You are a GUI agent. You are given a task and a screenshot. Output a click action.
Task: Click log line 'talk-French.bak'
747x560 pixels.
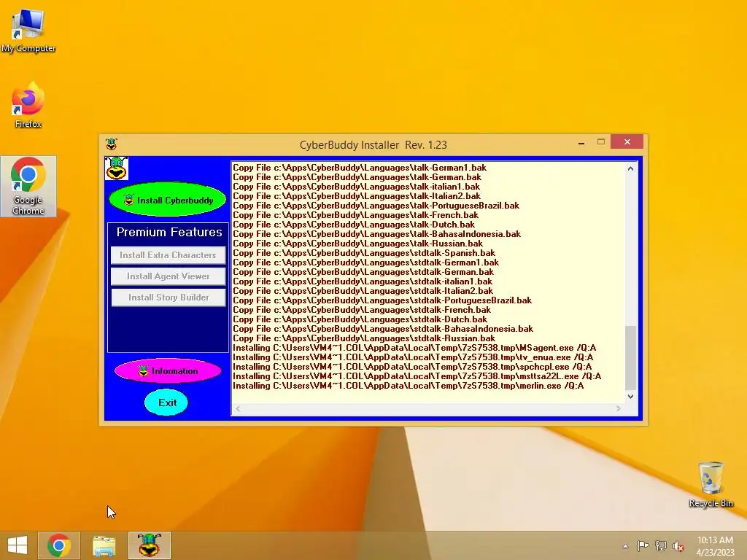click(355, 215)
